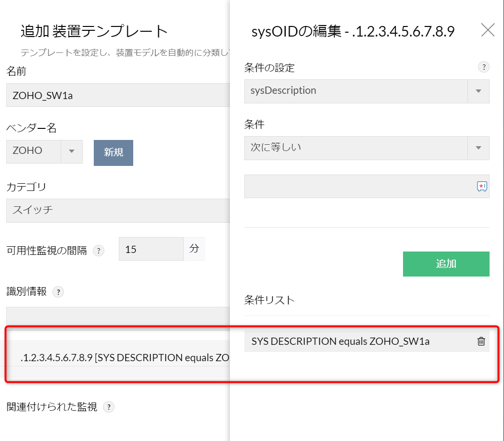Open the sysDescription dropdown
This screenshot has height=441, width=504.
(367, 91)
